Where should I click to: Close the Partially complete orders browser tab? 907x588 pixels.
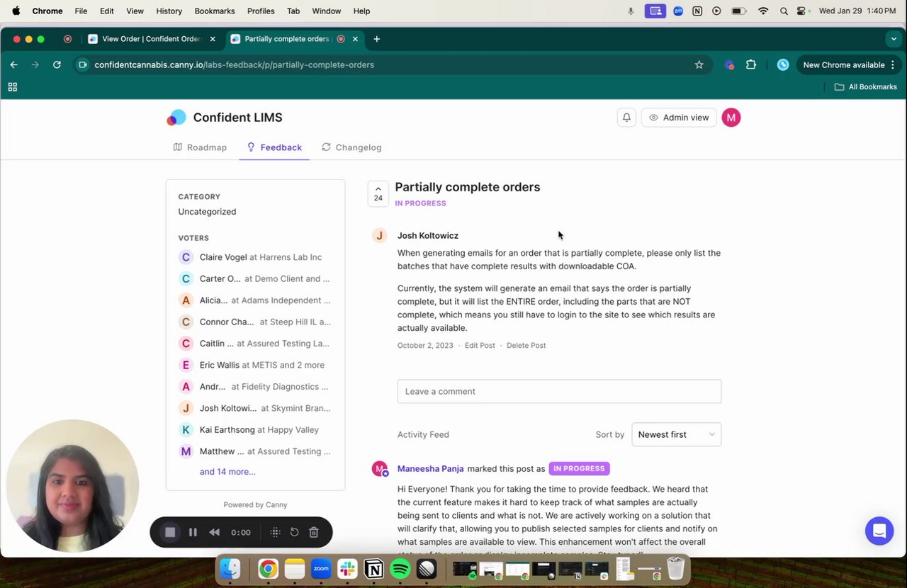(354, 39)
